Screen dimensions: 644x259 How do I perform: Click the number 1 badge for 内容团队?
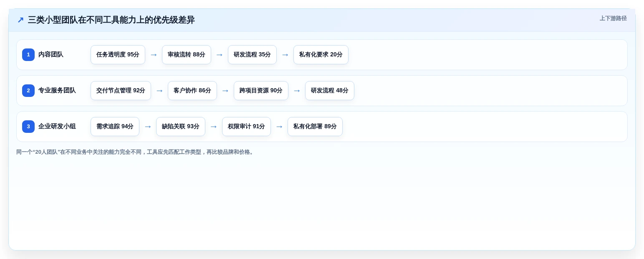coord(28,55)
